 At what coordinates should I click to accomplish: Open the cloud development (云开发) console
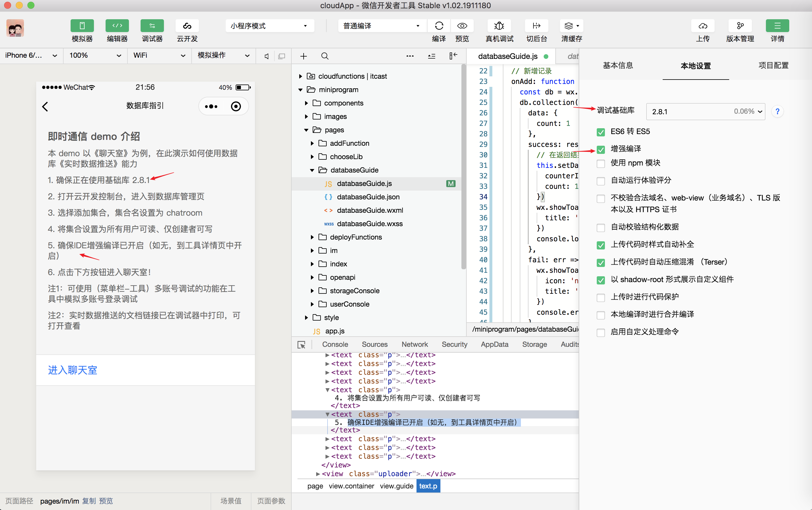[x=187, y=26]
